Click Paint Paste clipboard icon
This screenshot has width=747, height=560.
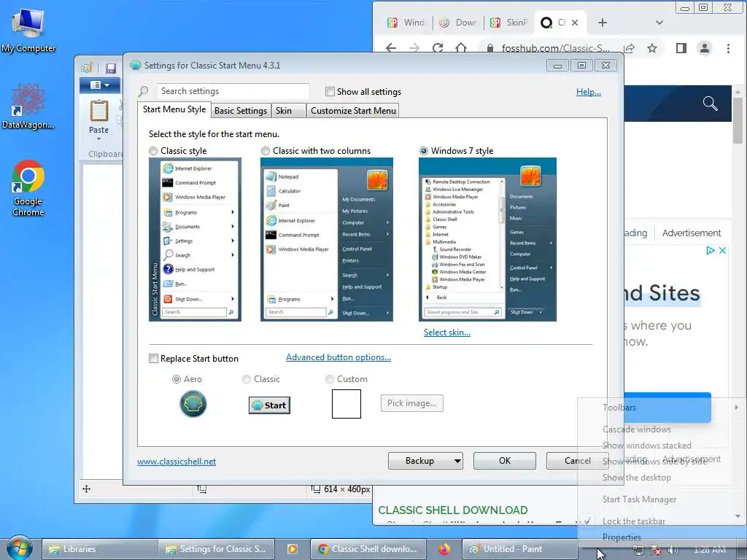99,111
